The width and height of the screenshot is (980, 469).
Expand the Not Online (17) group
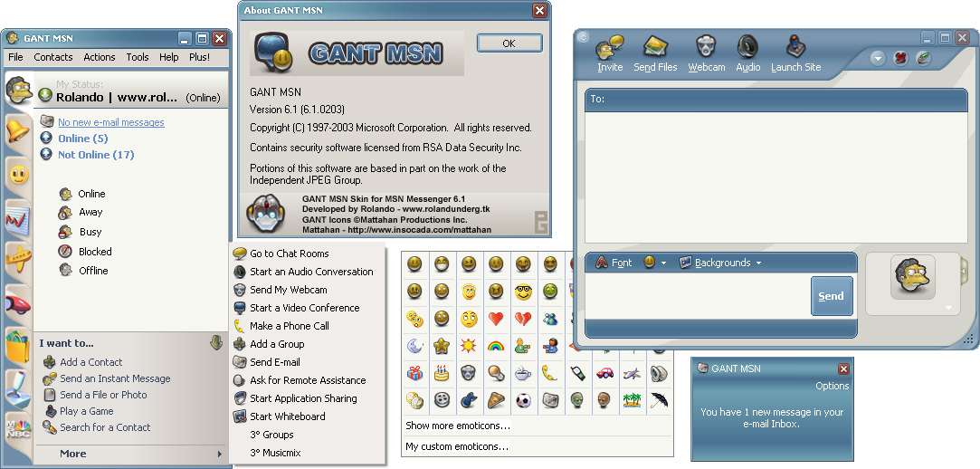[46, 155]
